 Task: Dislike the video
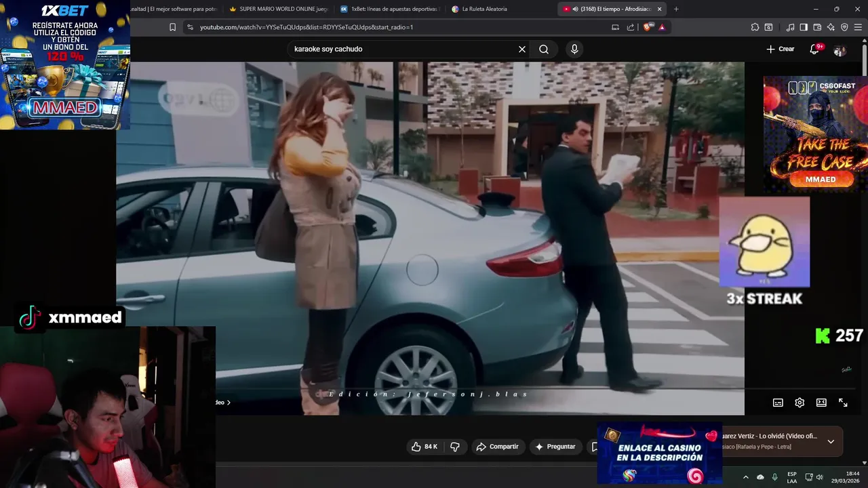coord(455,447)
